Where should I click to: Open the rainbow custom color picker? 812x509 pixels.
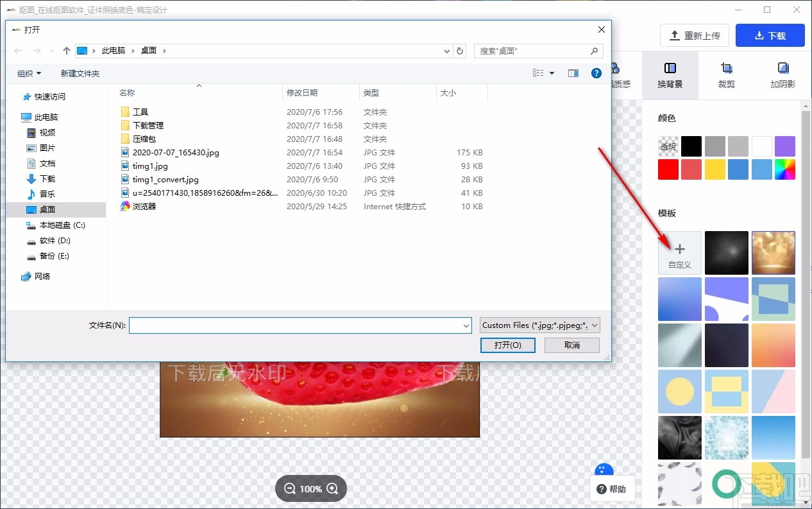(x=785, y=169)
